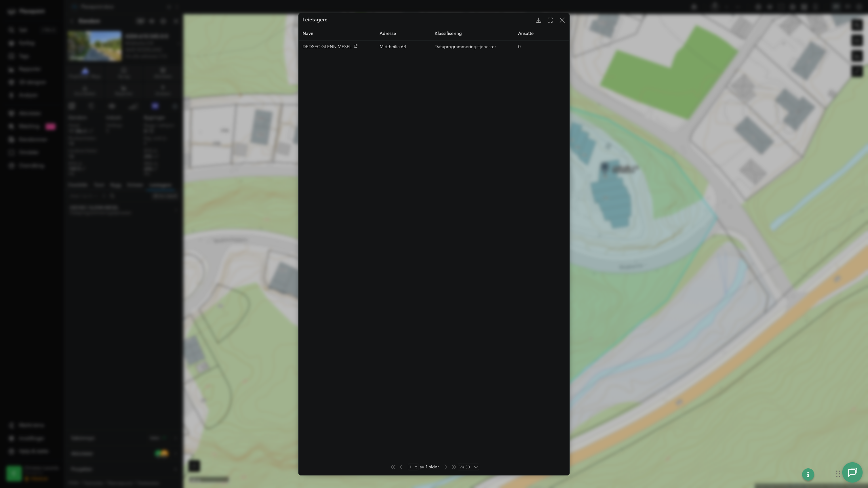Open the Vis 30 rows-per-page dropdown
This screenshot has height=488, width=868.
pyautogui.click(x=468, y=467)
